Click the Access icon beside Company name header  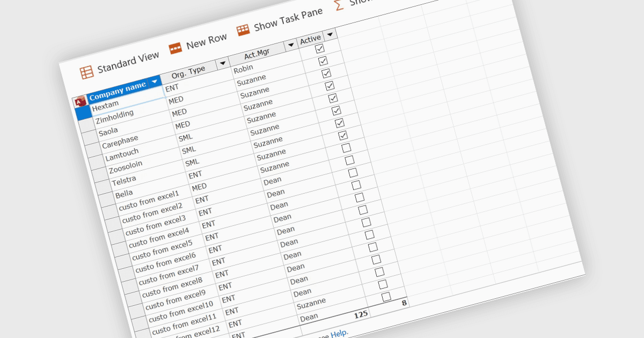click(80, 101)
